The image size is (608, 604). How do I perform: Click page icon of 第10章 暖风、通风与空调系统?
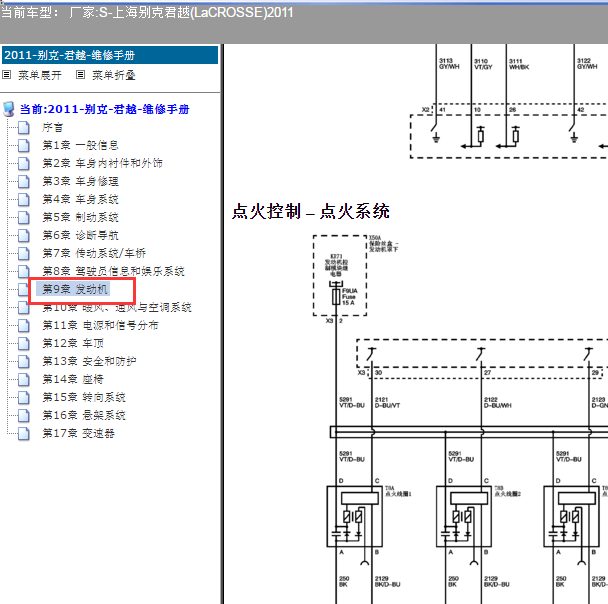(24, 307)
